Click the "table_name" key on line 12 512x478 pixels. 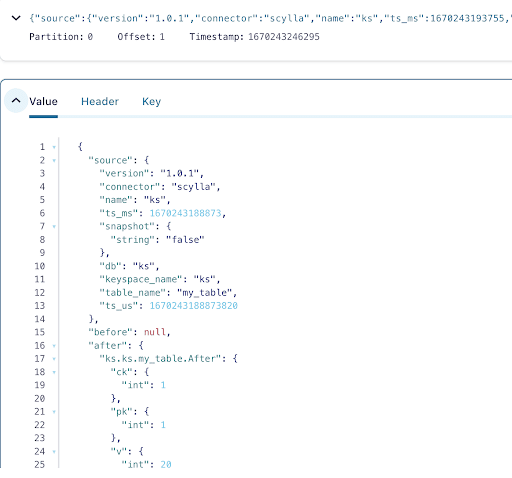133,293
